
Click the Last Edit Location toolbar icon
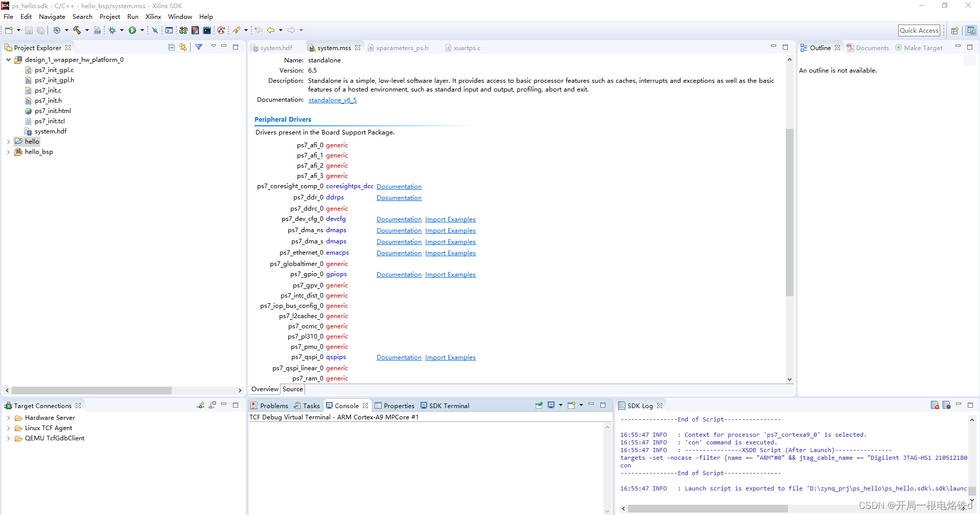coord(259,30)
